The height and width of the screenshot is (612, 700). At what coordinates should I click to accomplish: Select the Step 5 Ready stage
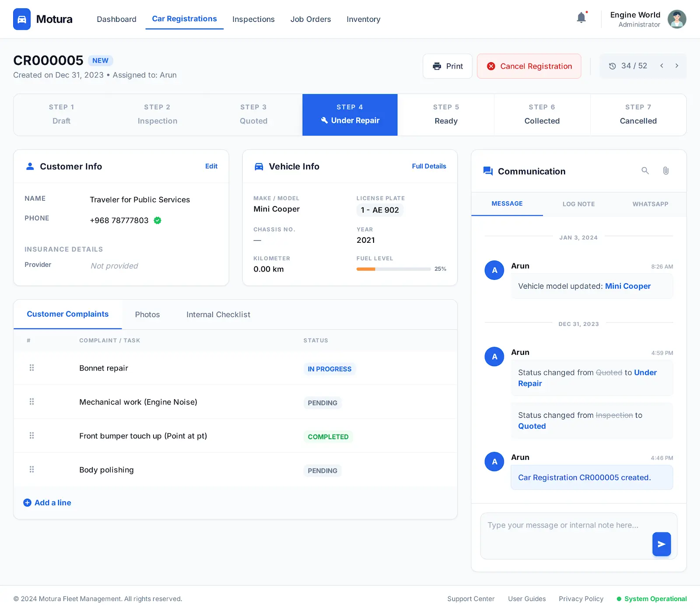pos(445,115)
